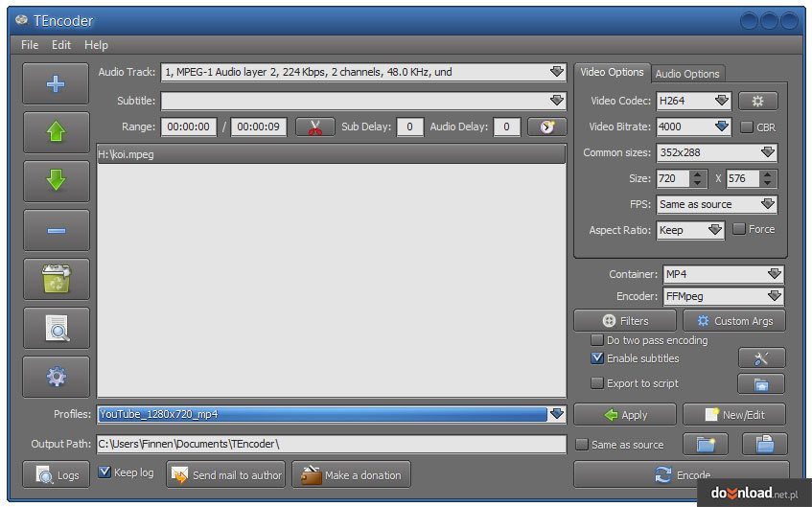Click Send mail to author
The width and height of the screenshot is (812, 507).
click(x=226, y=474)
